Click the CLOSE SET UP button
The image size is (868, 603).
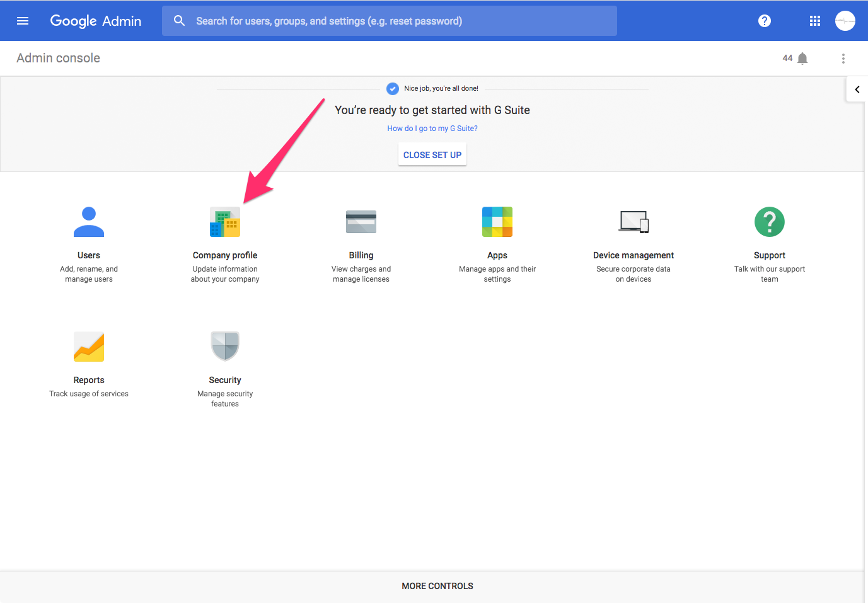pyautogui.click(x=432, y=155)
